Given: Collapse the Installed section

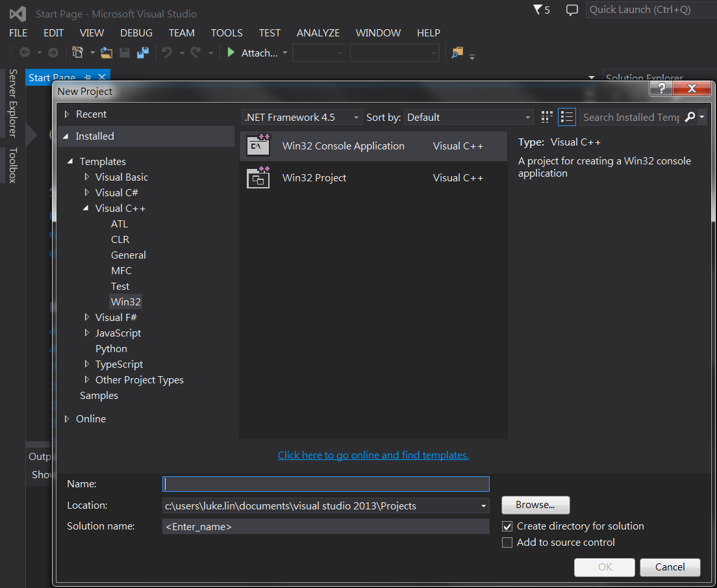Looking at the screenshot, I should click(66, 136).
